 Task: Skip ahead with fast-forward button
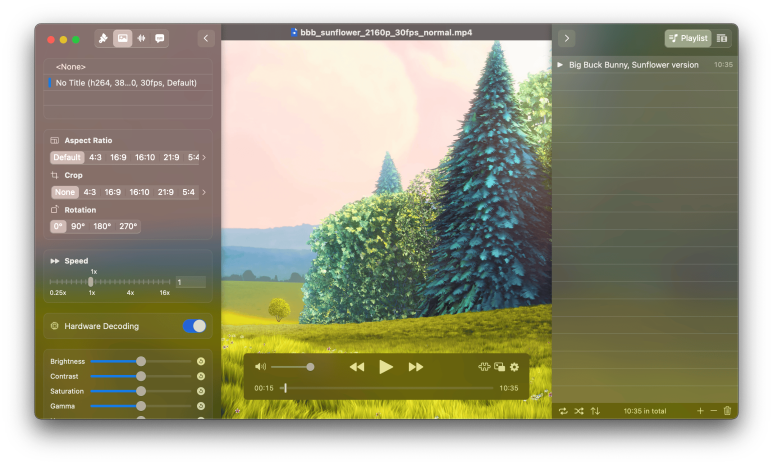[x=416, y=367]
